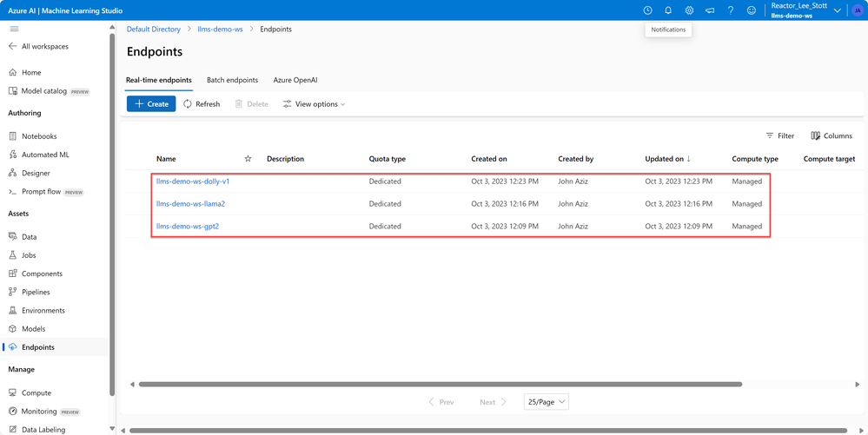Viewport: 868px width, 435px height.
Task: Go to the Prev page
Action: click(x=441, y=402)
